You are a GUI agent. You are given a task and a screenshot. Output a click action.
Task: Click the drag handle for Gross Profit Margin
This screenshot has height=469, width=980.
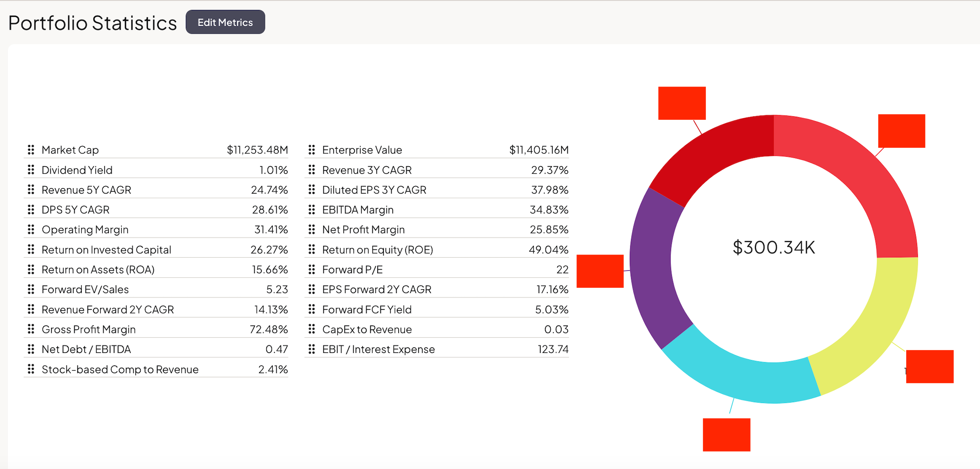pyautogui.click(x=31, y=329)
